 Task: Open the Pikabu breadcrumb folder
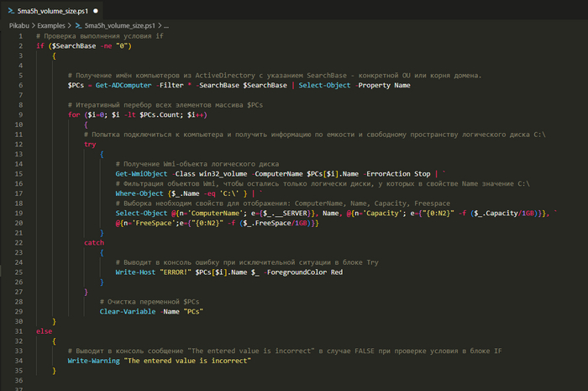pyautogui.click(x=20, y=27)
